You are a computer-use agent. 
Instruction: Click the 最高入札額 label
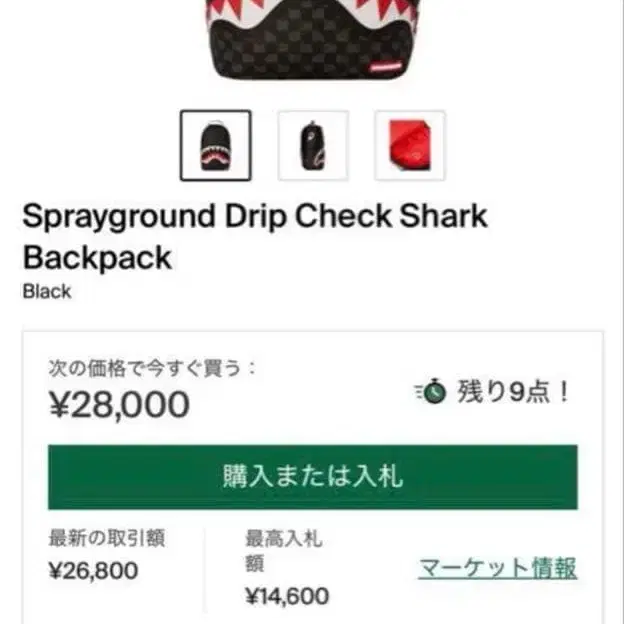[x=283, y=551]
